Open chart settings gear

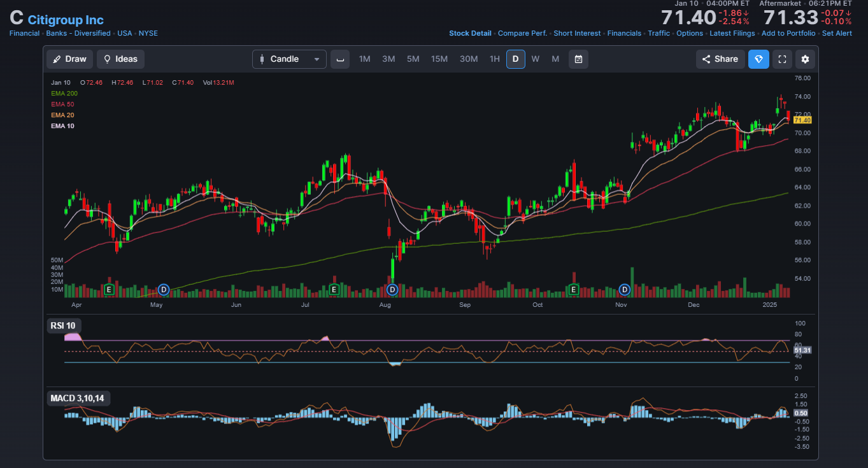805,59
